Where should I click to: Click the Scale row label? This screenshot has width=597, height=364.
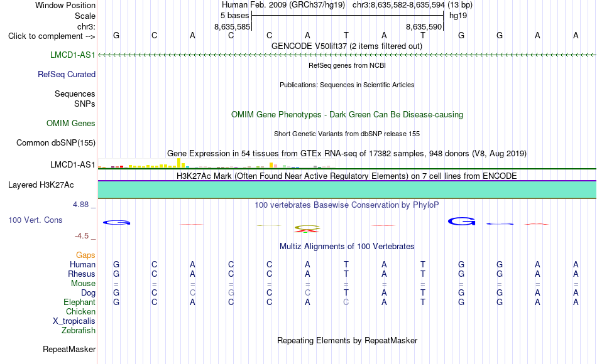[x=85, y=16]
